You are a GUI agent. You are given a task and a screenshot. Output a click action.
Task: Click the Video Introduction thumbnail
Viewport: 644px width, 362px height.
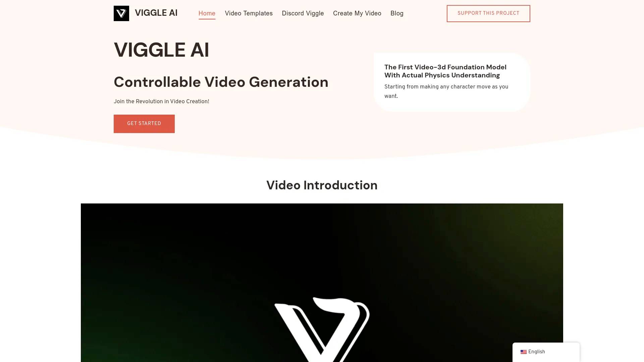click(322, 283)
